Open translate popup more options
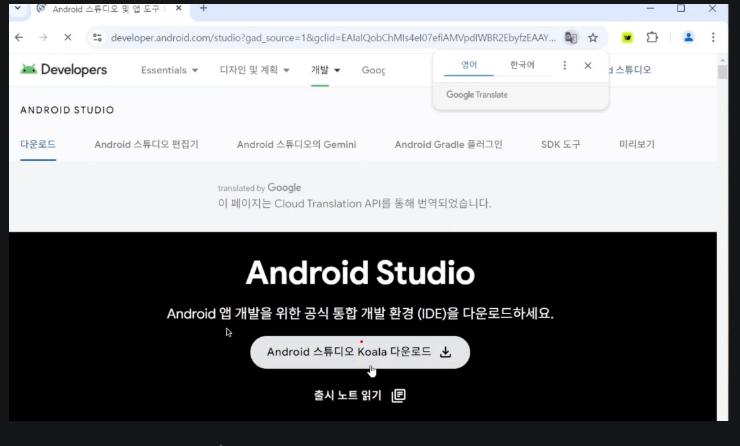This screenshot has width=740, height=446. coord(564,65)
